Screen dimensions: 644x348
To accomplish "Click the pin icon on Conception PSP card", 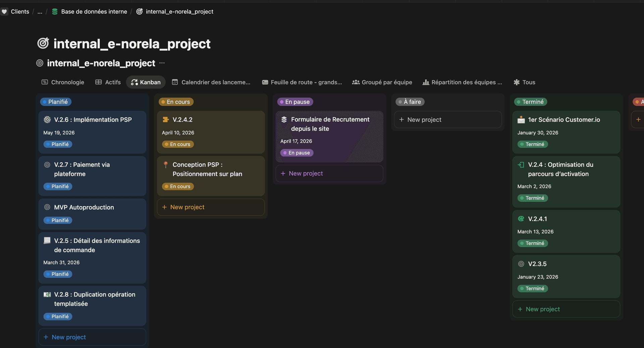I will (166, 165).
